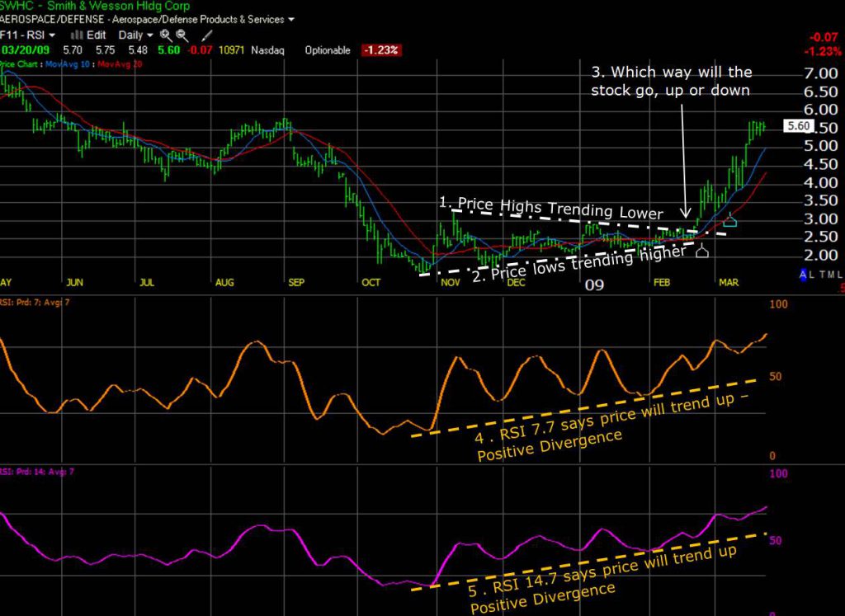Viewport: 845px width, 616px height.
Task: Click the bar-chart icon beside Edit
Action: click(x=77, y=35)
